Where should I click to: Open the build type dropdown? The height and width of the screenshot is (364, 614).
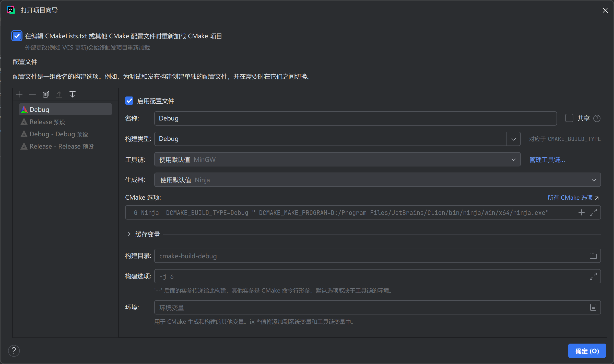pos(514,139)
